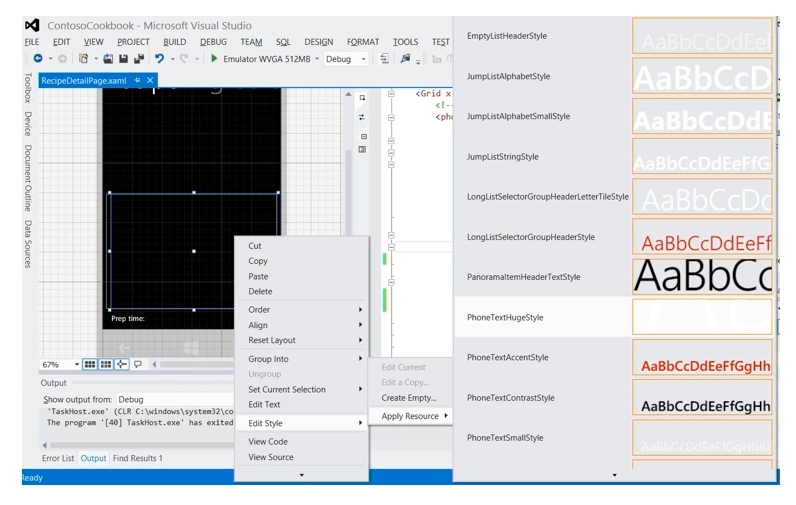This screenshot has width=796, height=505.
Task: Choose Cut in context menu
Action: point(302,246)
